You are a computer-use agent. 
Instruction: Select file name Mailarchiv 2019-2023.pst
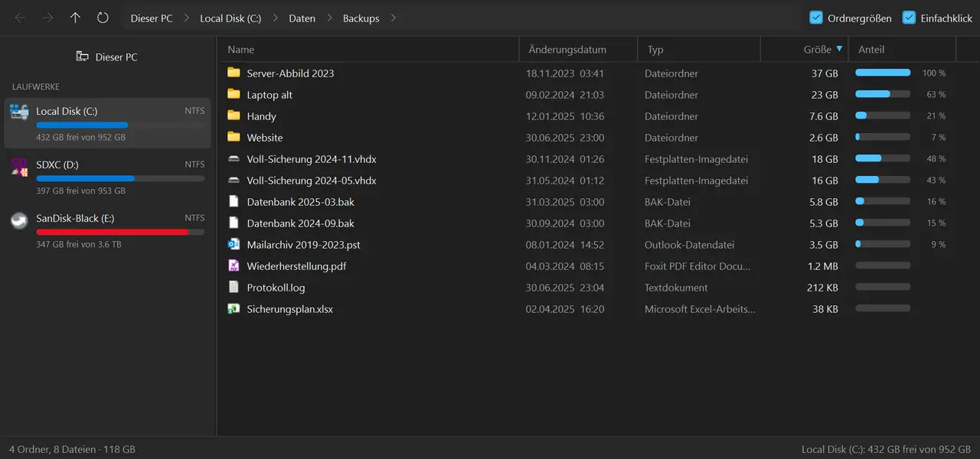click(303, 245)
